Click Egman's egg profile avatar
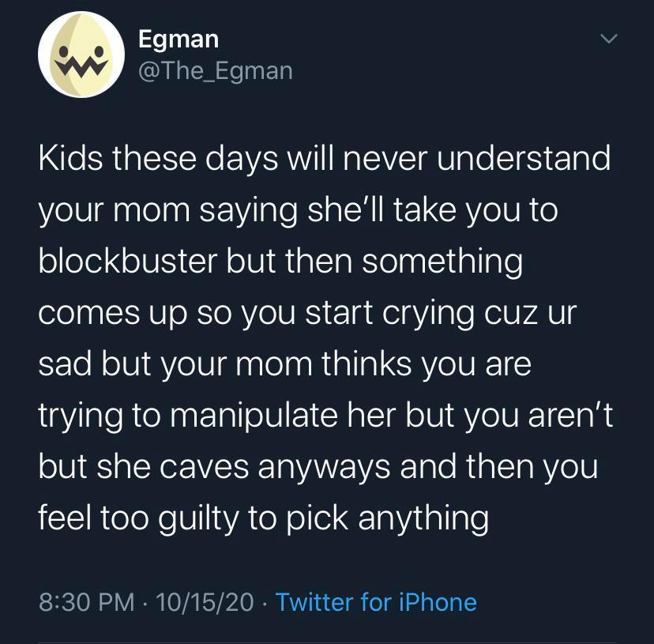 [82, 55]
